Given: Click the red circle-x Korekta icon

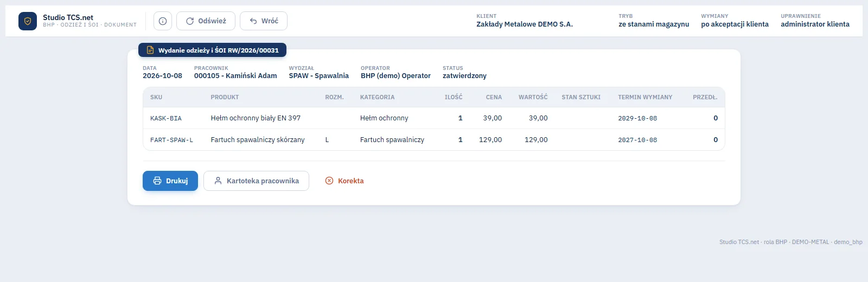Looking at the screenshot, I should tap(329, 181).
